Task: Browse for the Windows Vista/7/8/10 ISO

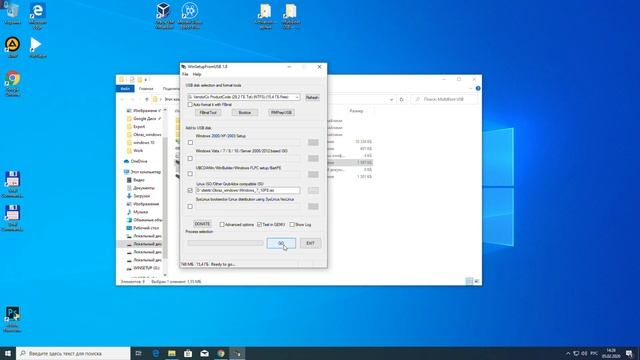Action: point(313,158)
